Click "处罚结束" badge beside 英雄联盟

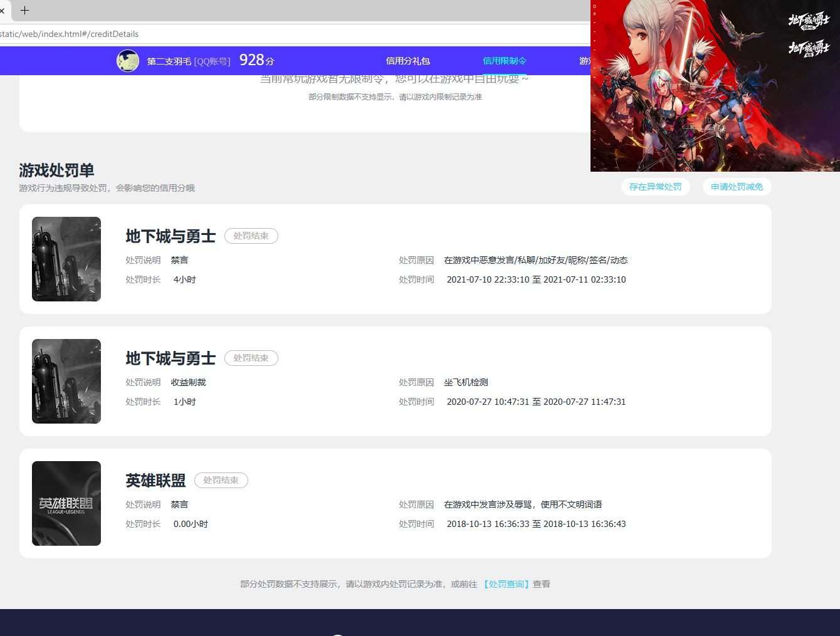tap(221, 481)
